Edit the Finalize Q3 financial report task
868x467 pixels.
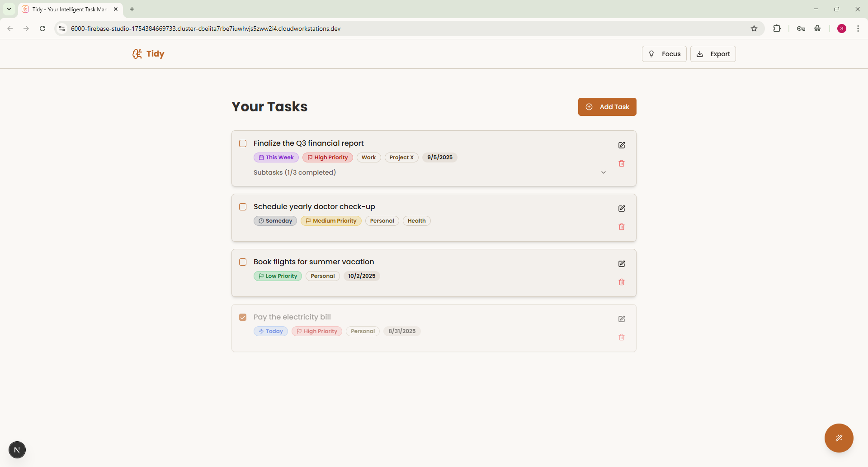(x=622, y=145)
